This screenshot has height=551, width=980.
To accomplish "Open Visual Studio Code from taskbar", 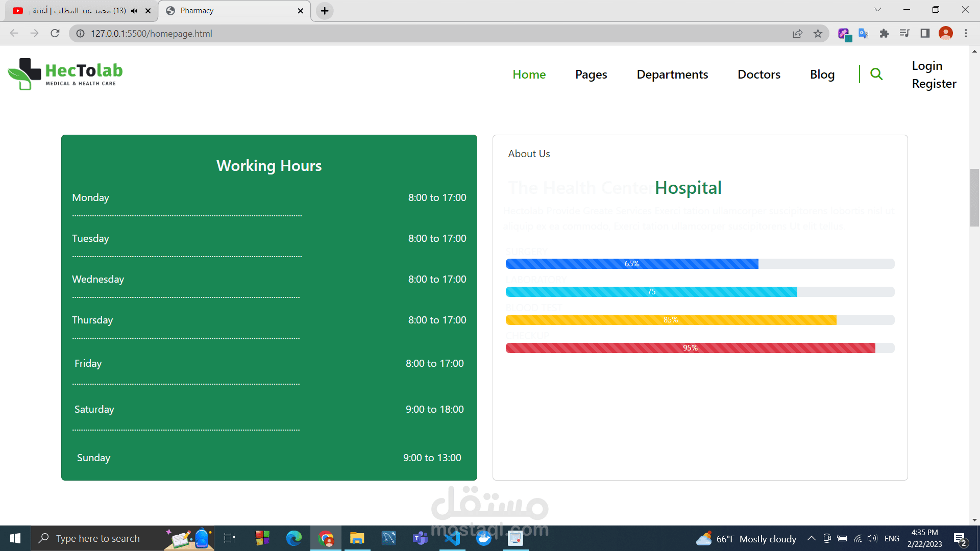I will 452,538.
